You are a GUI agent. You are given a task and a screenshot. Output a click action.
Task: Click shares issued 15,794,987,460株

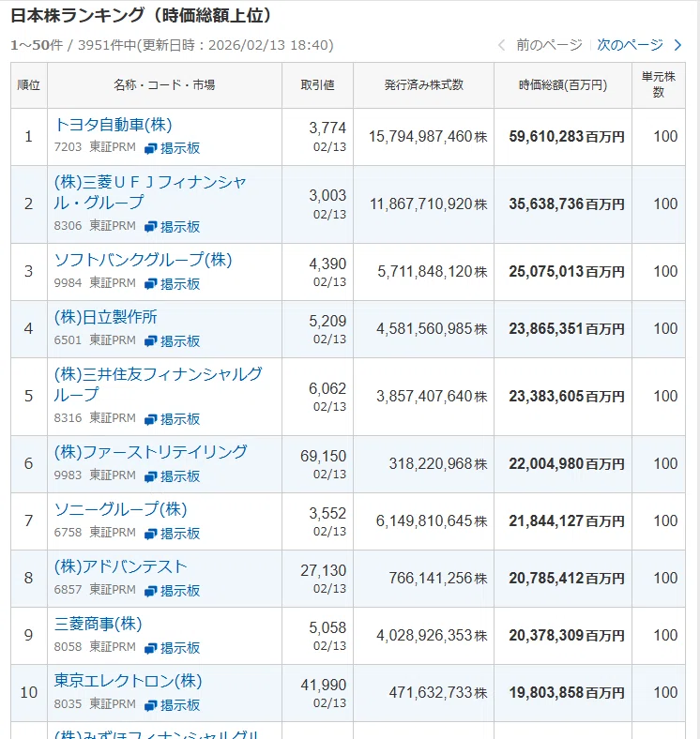coord(428,137)
